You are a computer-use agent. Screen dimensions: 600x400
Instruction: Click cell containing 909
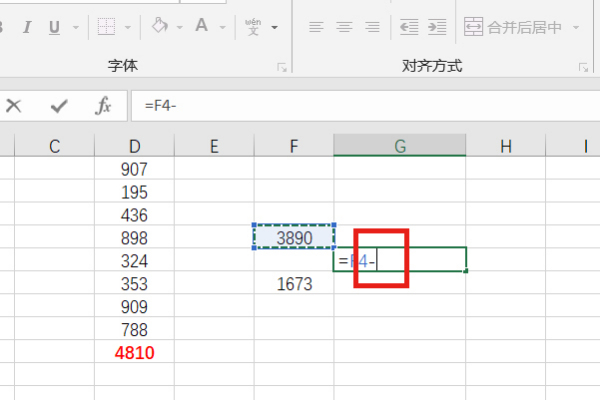pos(134,307)
